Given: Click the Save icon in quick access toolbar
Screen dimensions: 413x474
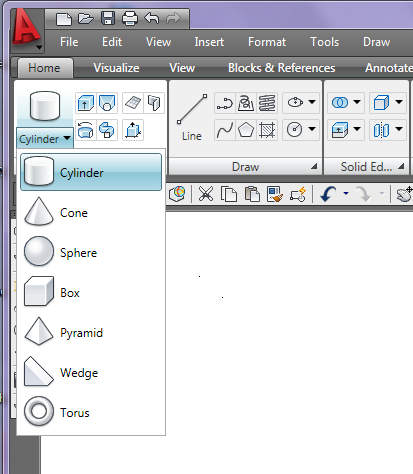Looking at the screenshot, I should [108, 18].
